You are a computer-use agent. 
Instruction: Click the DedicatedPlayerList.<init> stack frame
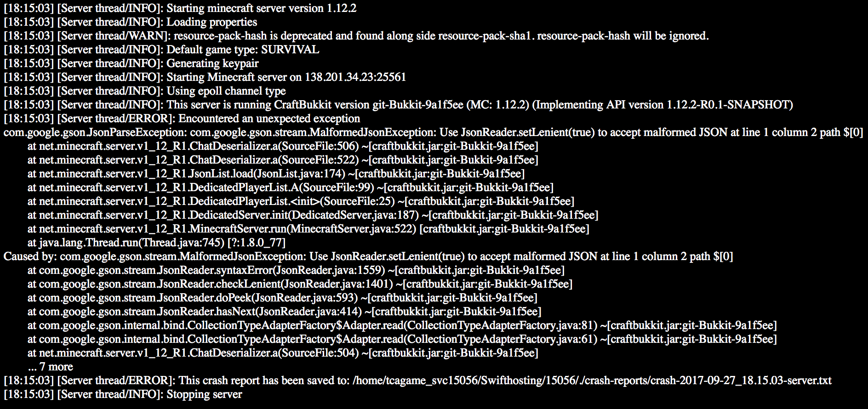[301, 201]
